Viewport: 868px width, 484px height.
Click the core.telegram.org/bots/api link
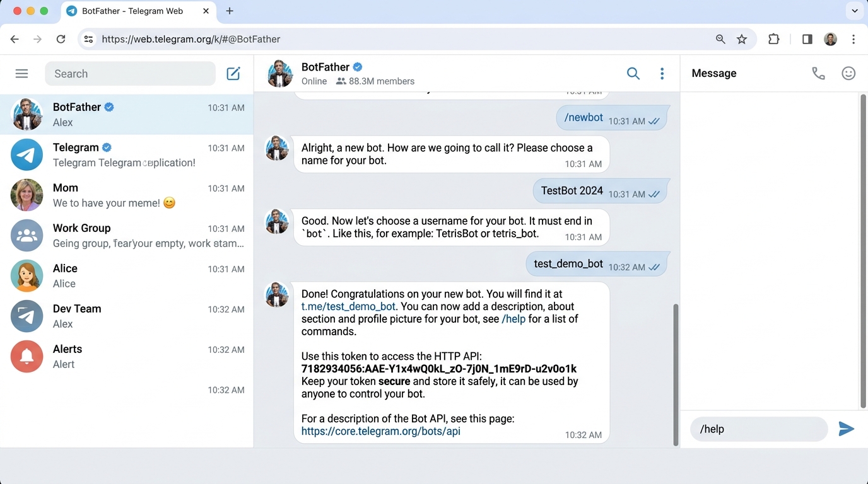(380, 431)
